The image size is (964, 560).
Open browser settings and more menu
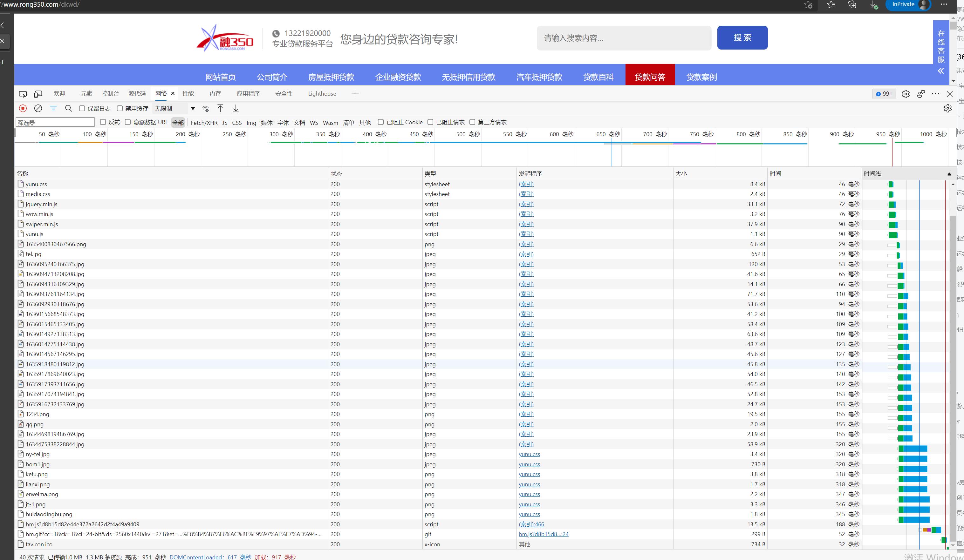944,4
